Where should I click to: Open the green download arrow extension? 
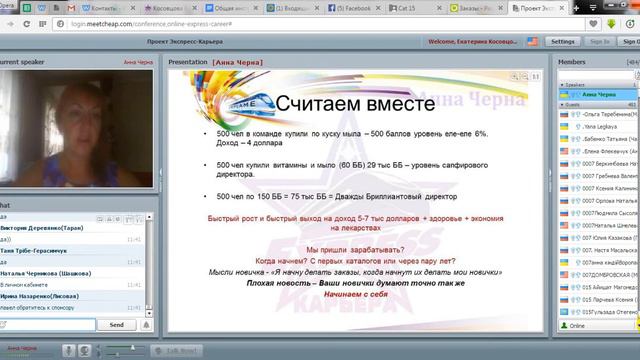click(x=611, y=24)
